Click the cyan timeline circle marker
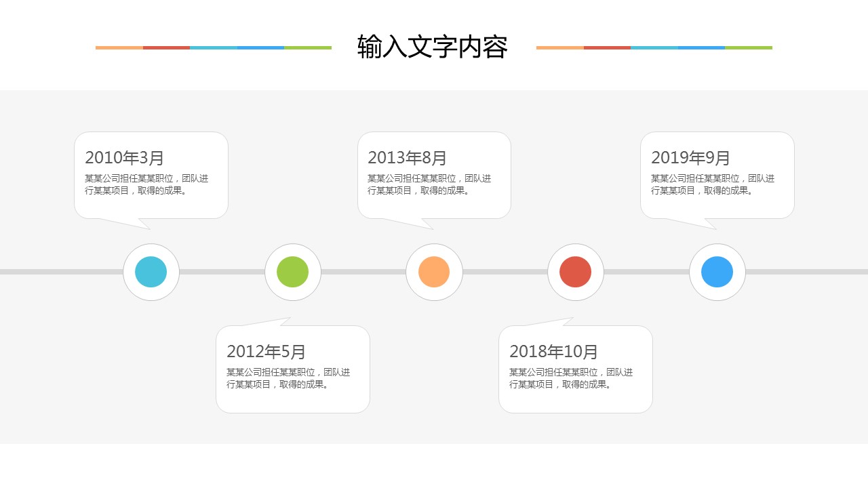The width and height of the screenshot is (868, 488). (x=151, y=272)
